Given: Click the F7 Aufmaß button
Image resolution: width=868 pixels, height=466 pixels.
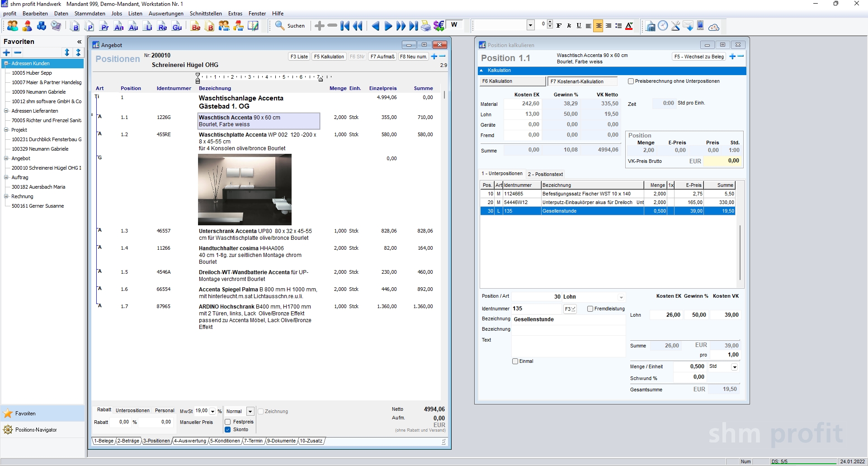Looking at the screenshot, I should (x=382, y=57).
